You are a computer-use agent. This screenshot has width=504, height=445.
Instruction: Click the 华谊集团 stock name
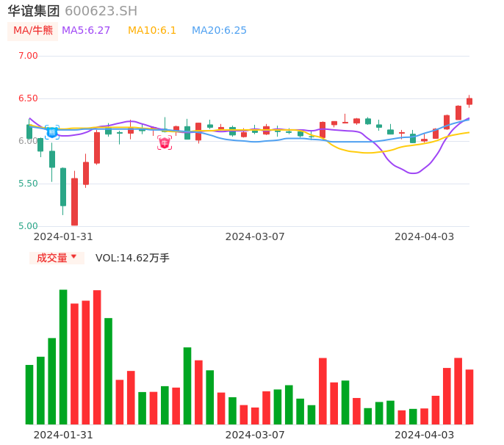click(34, 11)
